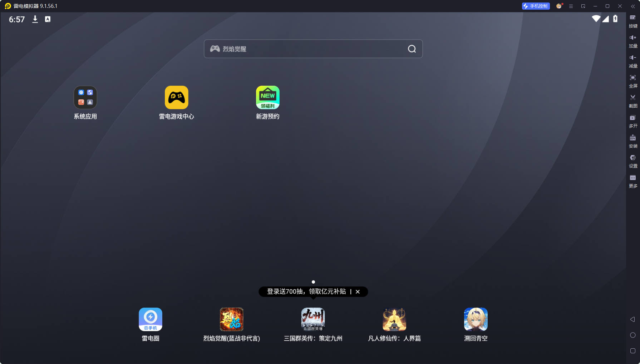This screenshot has height=364, width=640.
Task: Switch to 全屏 fullscreen mode
Action: pos(633,81)
